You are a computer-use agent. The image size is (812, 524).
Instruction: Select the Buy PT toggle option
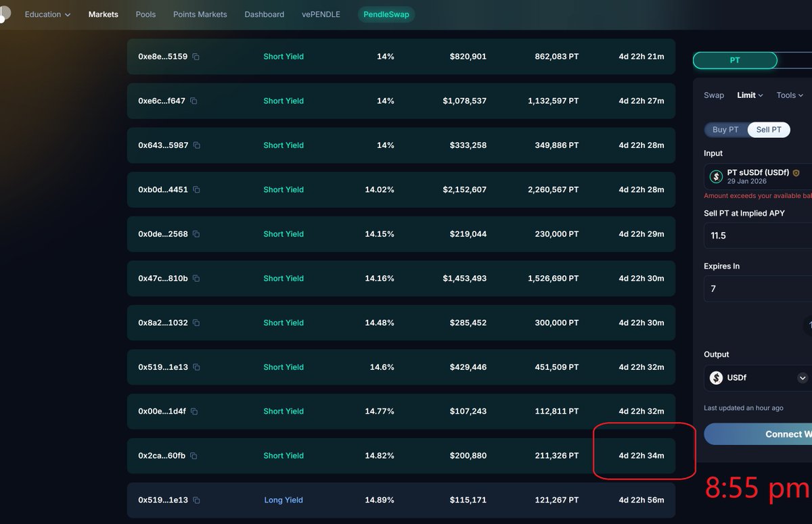click(725, 130)
